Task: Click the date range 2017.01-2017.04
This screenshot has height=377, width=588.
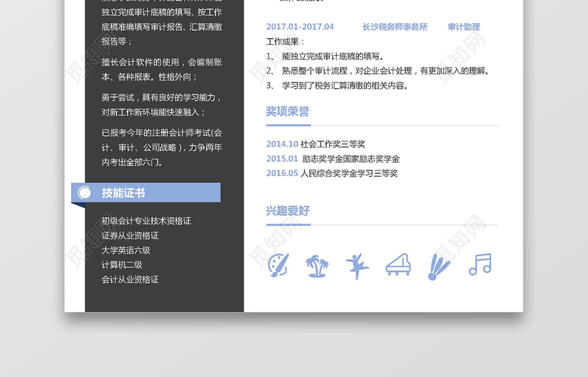Action: [300, 27]
